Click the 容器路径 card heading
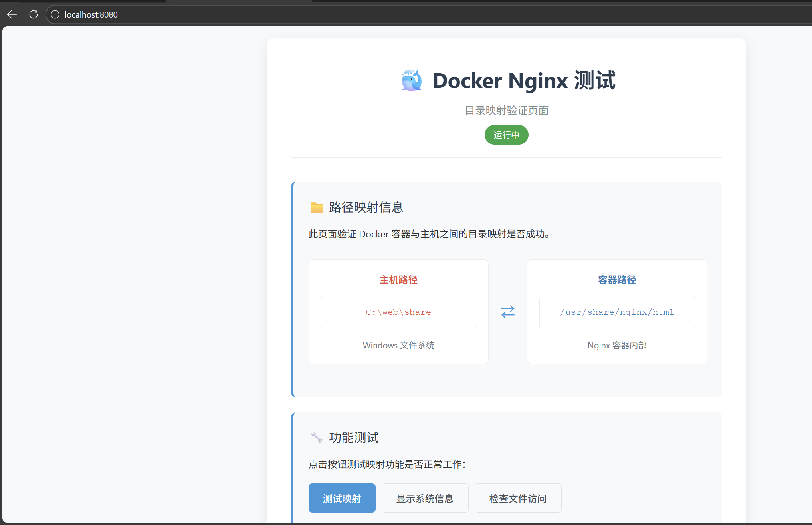 (617, 280)
